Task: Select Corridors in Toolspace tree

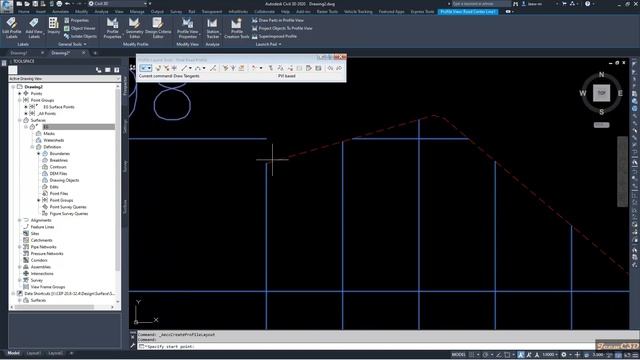Action: point(39,260)
